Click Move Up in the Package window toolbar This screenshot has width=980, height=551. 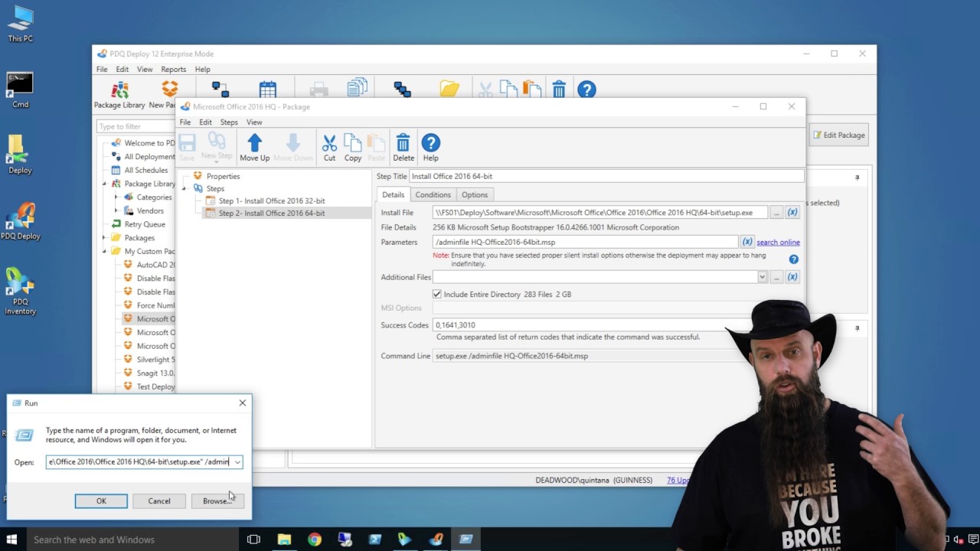coord(254,146)
